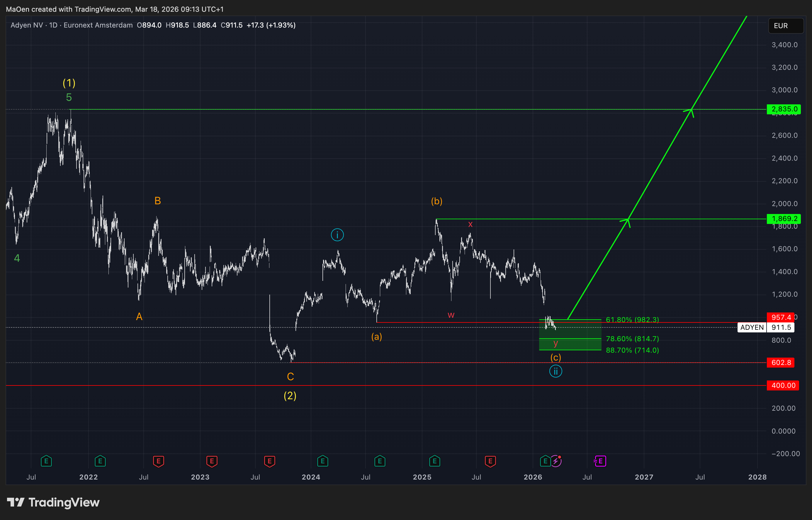Click the green earnings marker at 2025

point(434,461)
